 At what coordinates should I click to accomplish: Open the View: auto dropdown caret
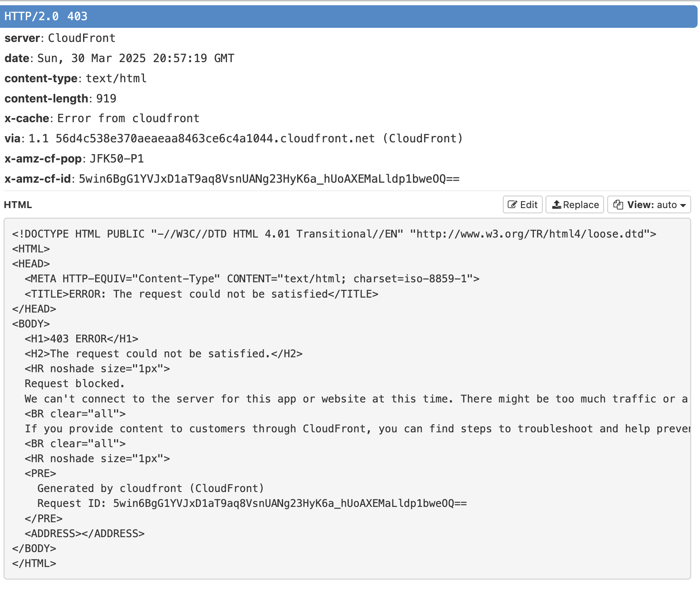[x=683, y=205]
